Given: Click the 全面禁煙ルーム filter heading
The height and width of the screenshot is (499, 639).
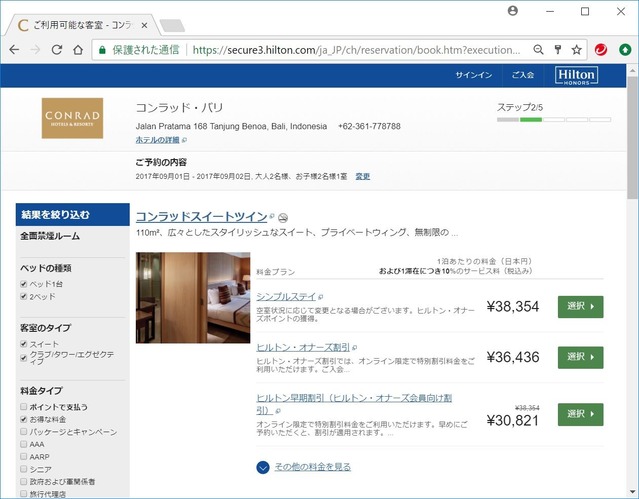Looking at the screenshot, I should point(50,236).
